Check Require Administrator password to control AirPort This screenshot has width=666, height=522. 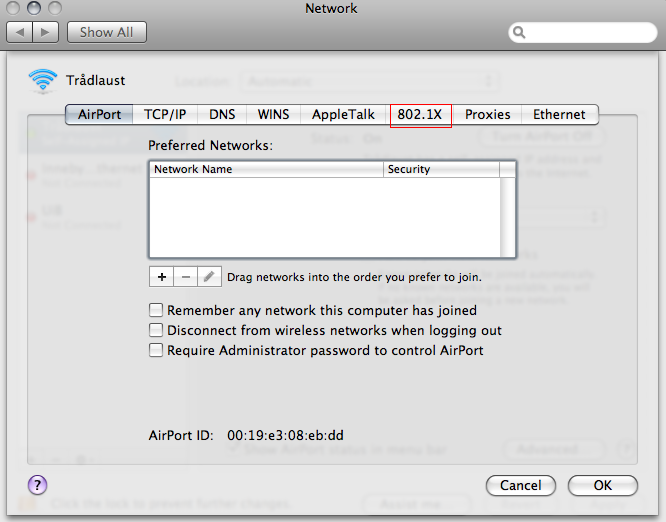click(x=156, y=350)
